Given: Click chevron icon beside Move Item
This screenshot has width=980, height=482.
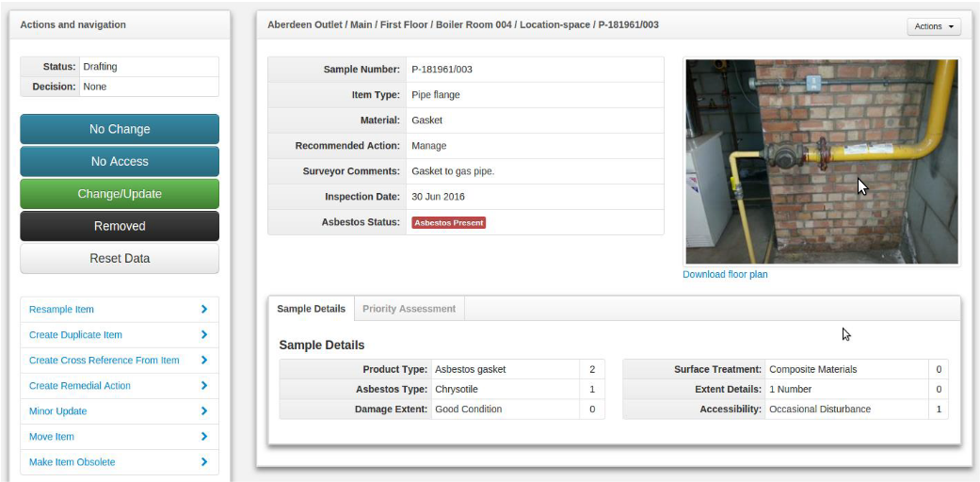Looking at the screenshot, I should 203,436.
